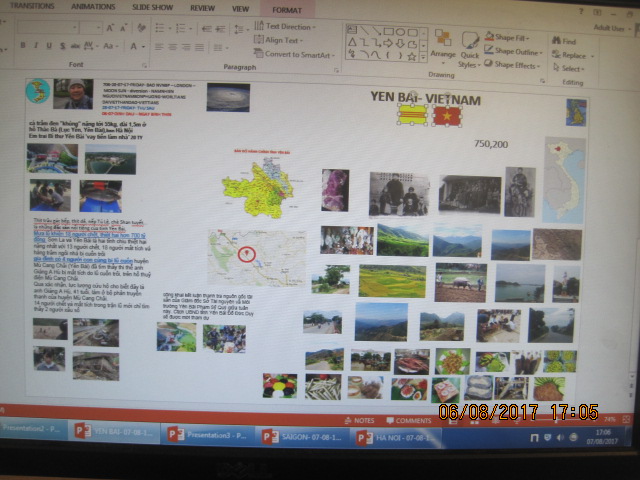Viewport: 640px width, 480px height.
Task: Open the Select dropdown in Editing
Action: [569, 68]
